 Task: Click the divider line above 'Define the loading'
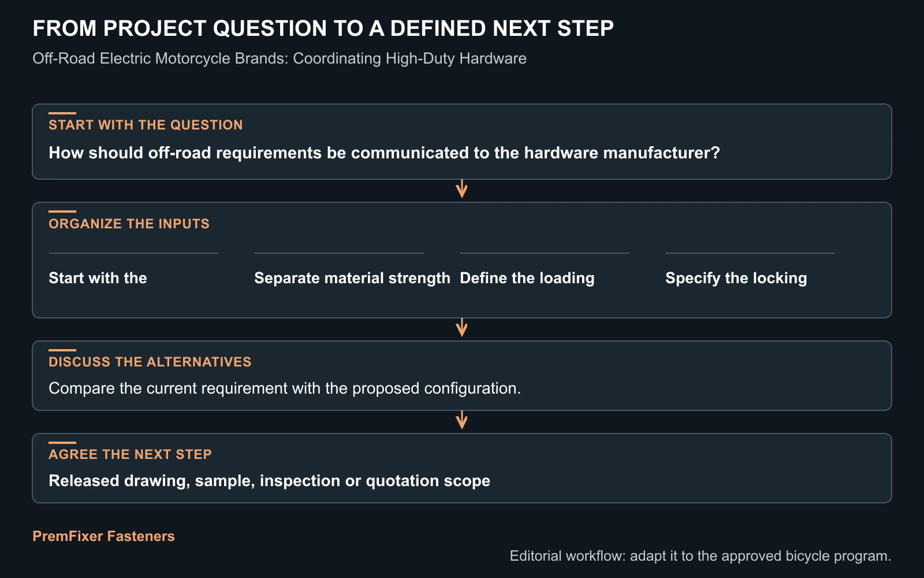click(x=545, y=253)
